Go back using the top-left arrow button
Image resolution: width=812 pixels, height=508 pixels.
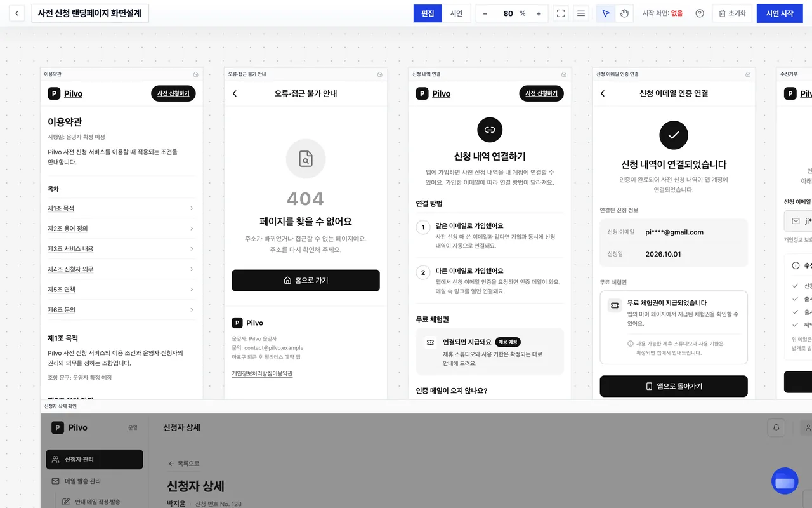17,13
